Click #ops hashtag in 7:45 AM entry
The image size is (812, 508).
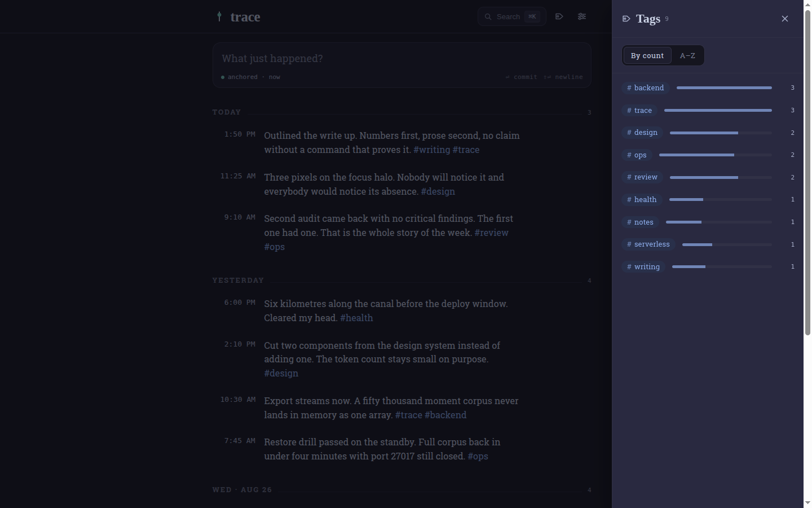(x=478, y=456)
